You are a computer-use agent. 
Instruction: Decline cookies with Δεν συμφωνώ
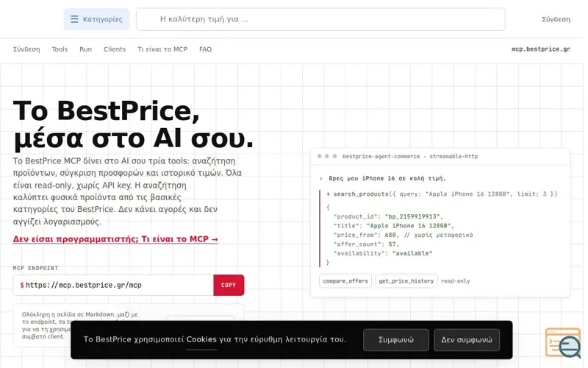(467, 340)
